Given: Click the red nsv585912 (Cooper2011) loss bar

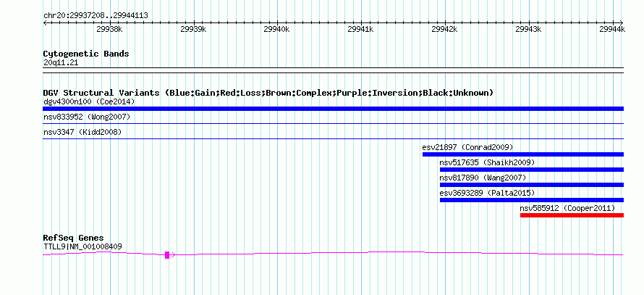Looking at the screenshot, I should click(572, 215).
